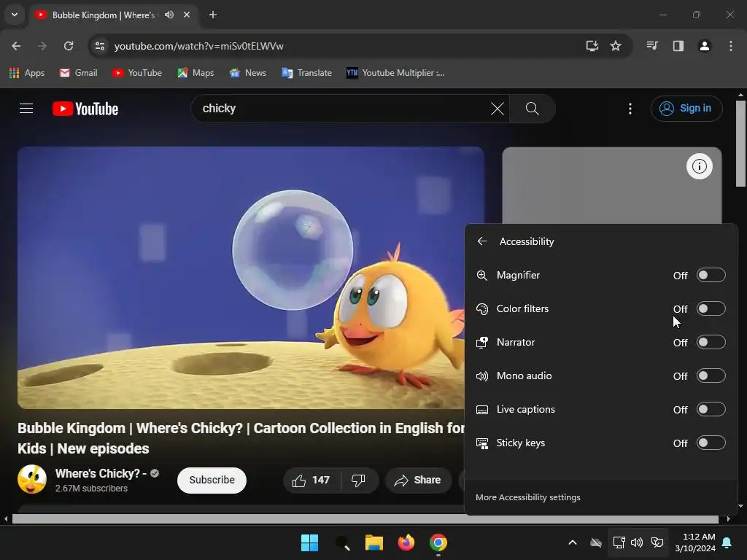Open Maps bookmark

tap(196, 73)
